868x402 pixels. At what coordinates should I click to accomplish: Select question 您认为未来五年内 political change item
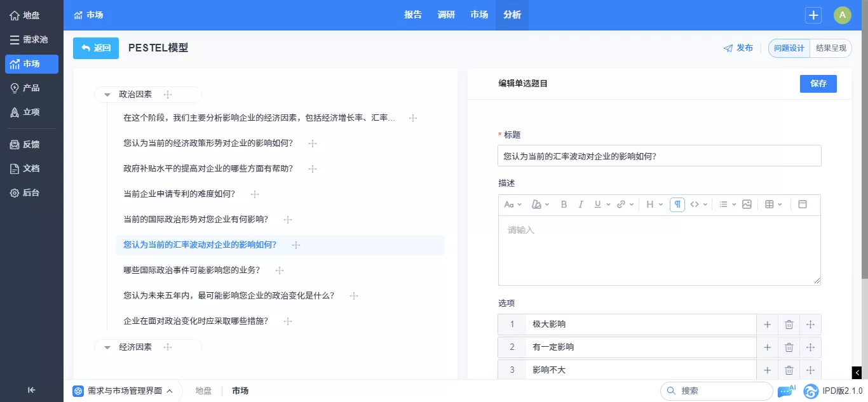(x=229, y=296)
